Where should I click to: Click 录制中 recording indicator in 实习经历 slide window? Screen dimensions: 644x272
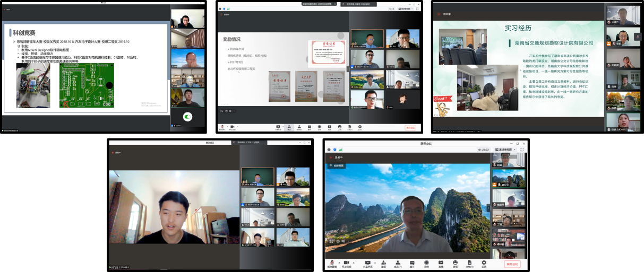pos(445,14)
